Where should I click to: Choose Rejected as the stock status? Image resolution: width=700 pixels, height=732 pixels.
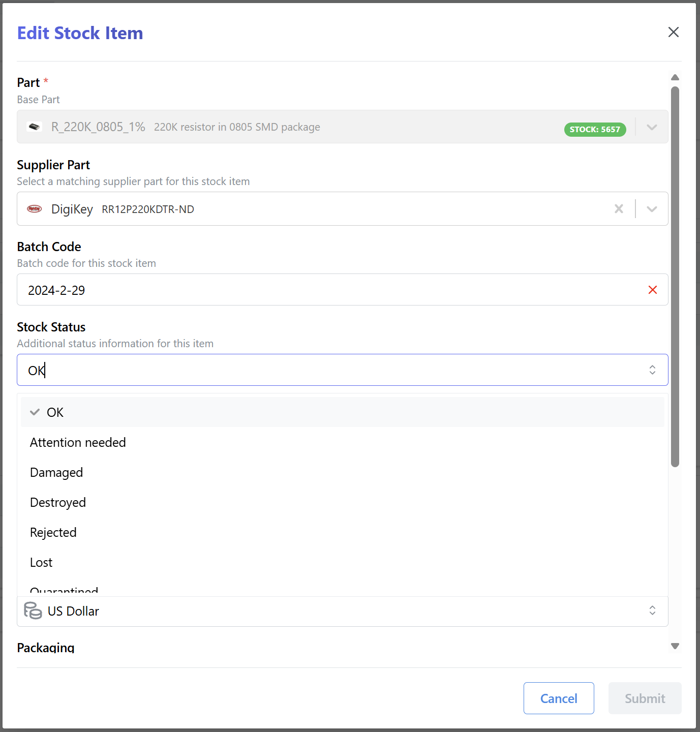pos(53,532)
